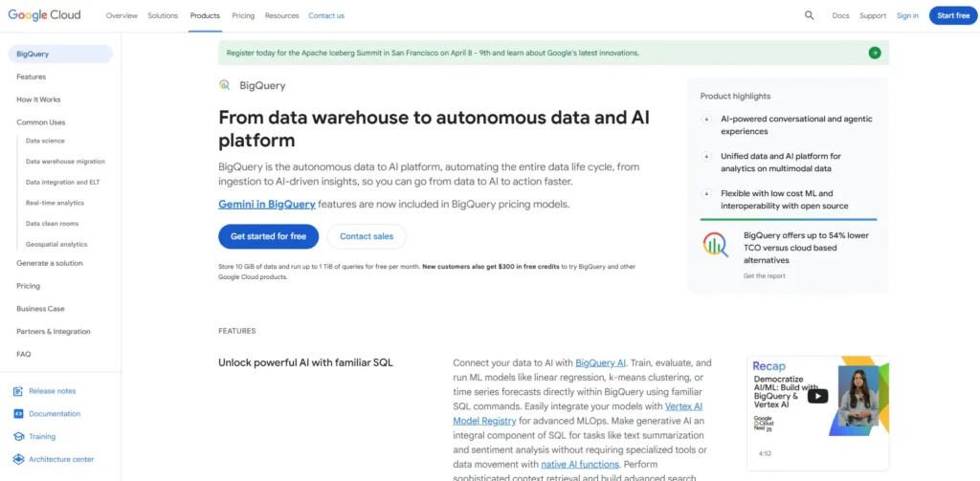
Task: Click the BigQuery logo in TCO card
Action: click(x=716, y=245)
